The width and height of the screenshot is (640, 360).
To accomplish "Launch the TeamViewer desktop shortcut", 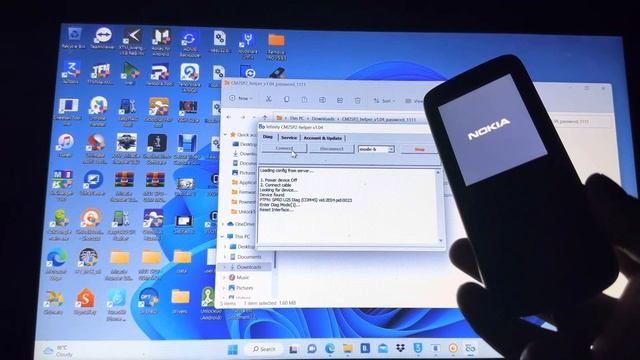I will tap(102, 39).
